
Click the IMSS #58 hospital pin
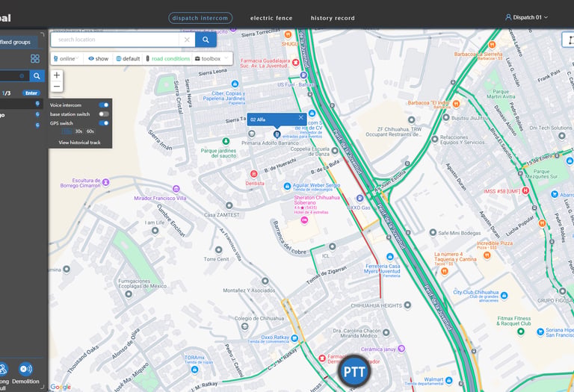[525, 190]
